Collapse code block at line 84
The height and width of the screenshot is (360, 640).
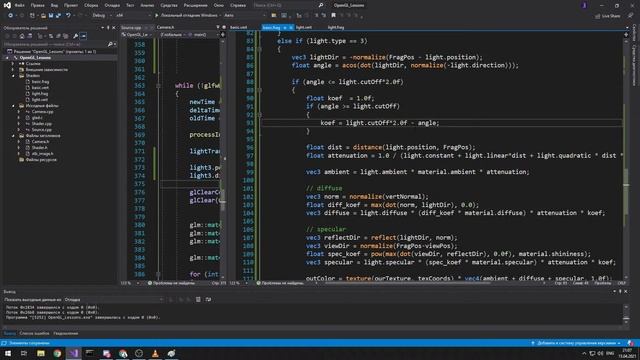[x=259, y=49]
